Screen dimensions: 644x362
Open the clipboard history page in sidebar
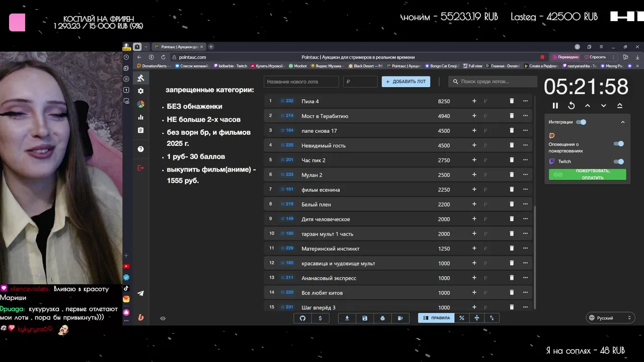point(141,130)
